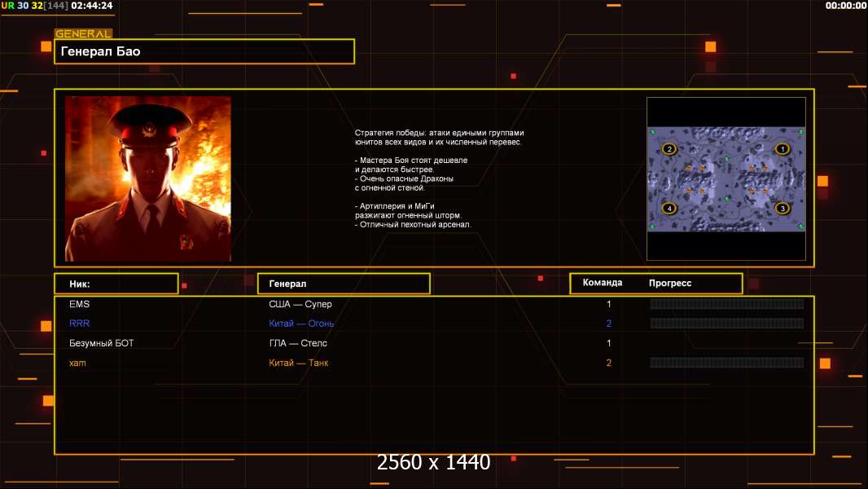Click the 'Ник:' column header
The height and width of the screenshot is (489, 868).
116,284
